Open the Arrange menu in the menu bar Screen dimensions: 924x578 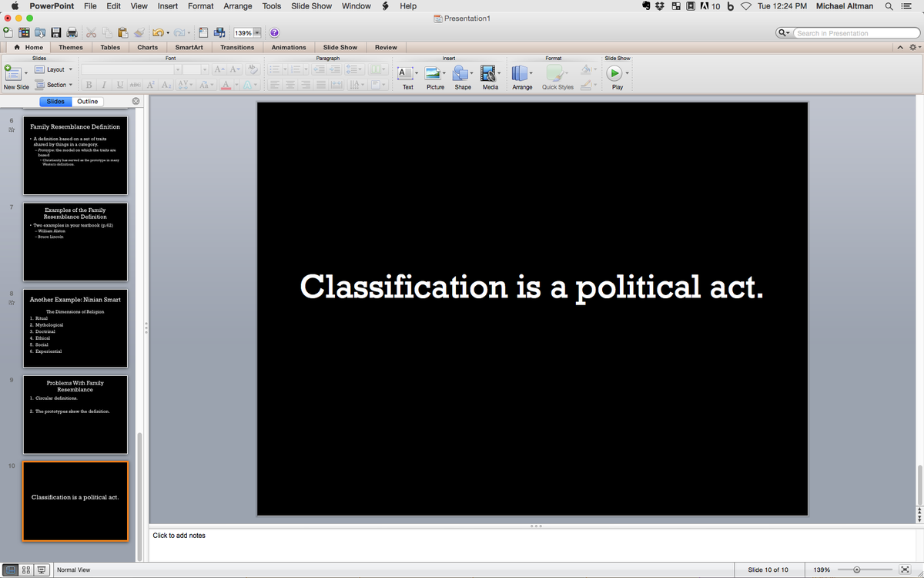point(238,6)
